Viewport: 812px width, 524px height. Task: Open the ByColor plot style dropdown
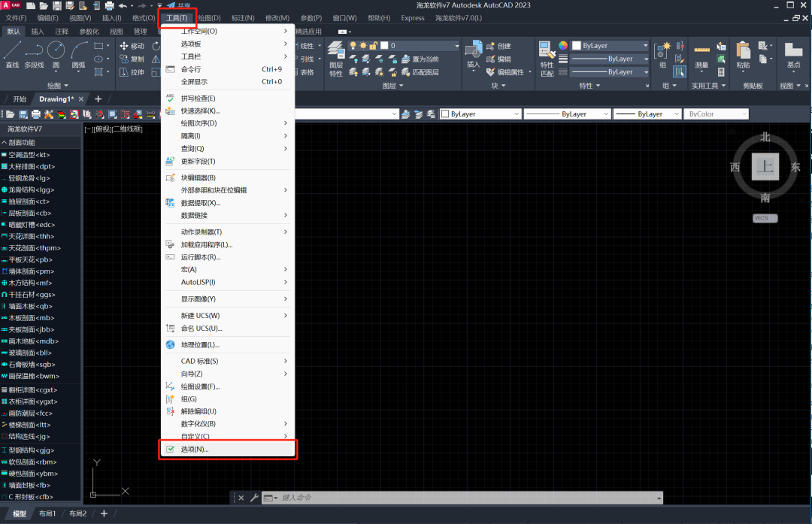716,114
